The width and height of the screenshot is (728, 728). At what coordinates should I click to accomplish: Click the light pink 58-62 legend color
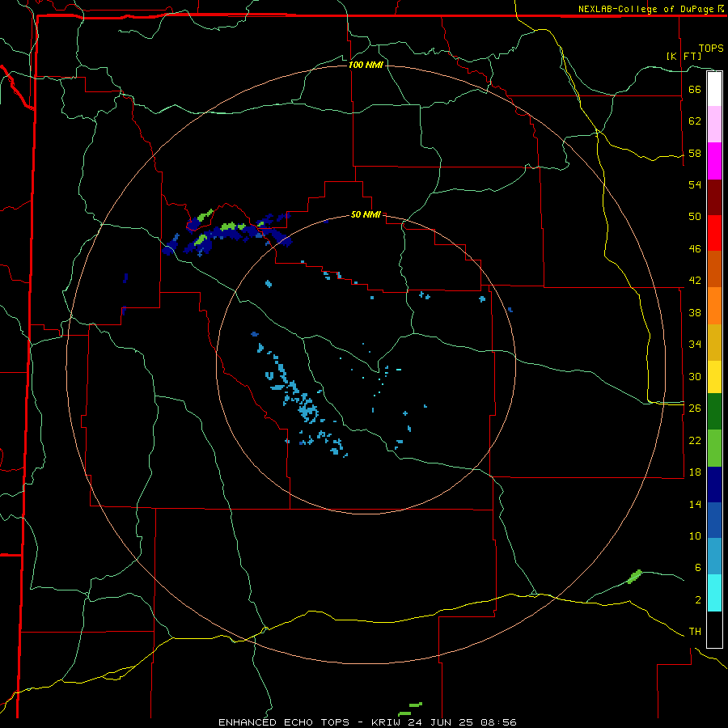tap(714, 124)
